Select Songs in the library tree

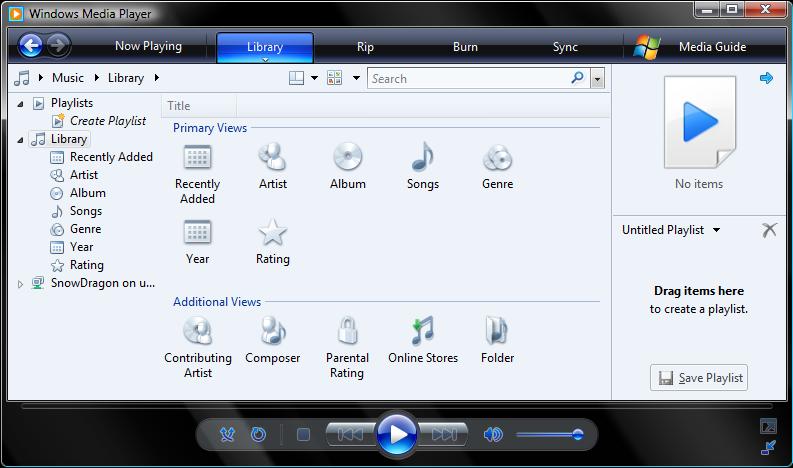pyautogui.click(x=85, y=211)
